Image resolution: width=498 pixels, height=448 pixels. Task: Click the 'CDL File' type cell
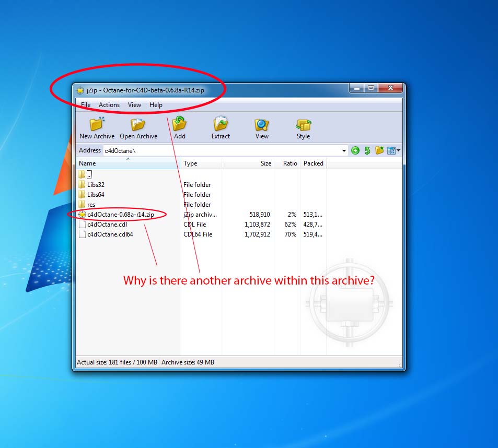(195, 225)
